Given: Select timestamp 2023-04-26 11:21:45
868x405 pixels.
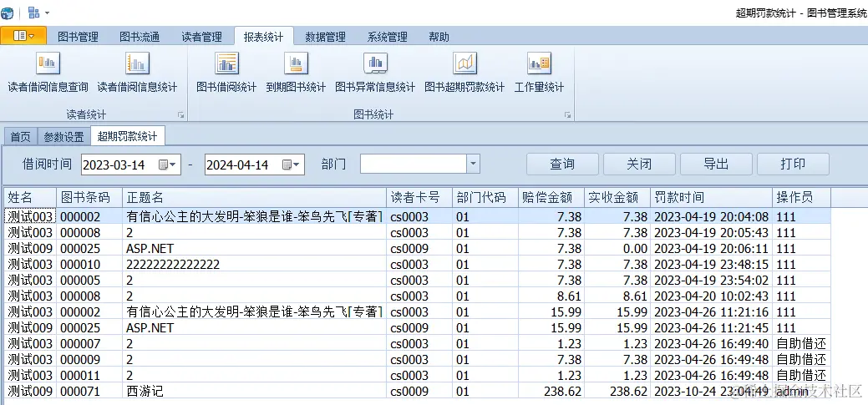Looking at the screenshot, I should click(x=711, y=327).
